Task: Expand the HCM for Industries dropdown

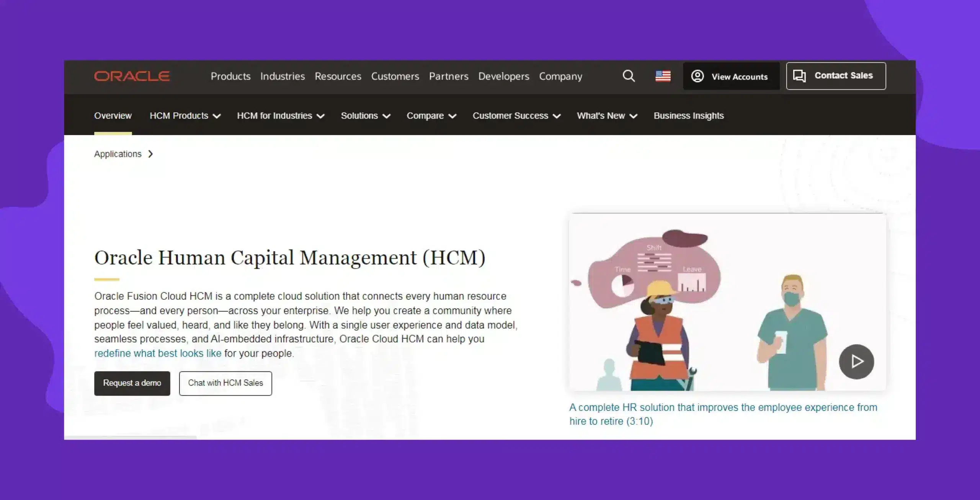Action: point(281,116)
